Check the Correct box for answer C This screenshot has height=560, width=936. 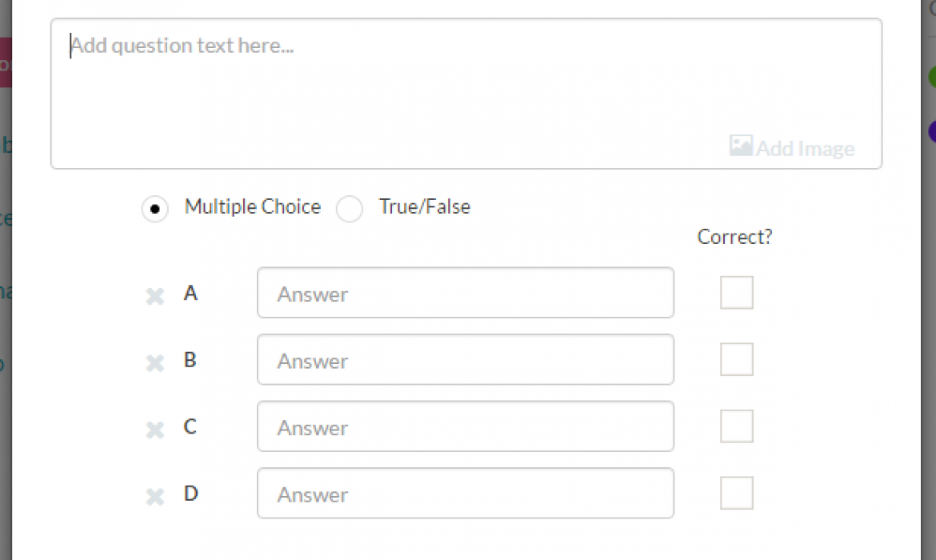736,426
